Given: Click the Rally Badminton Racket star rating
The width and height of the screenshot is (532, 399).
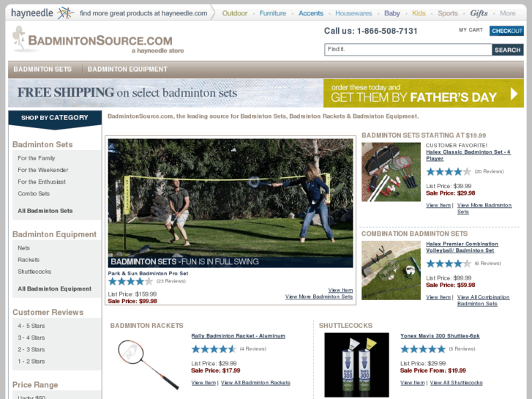Looking at the screenshot, I should 214,348.
